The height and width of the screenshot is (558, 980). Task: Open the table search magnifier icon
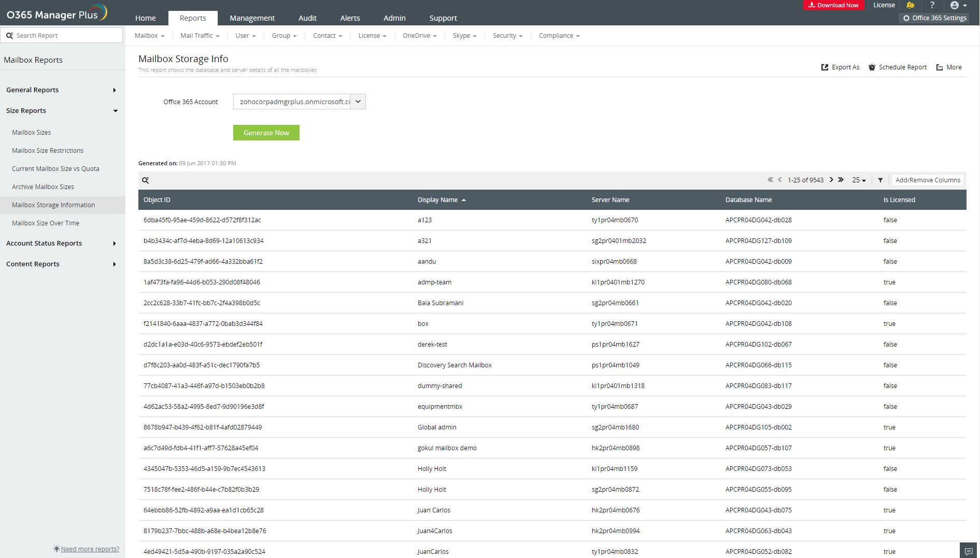pyautogui.click(x=145, y=180)
